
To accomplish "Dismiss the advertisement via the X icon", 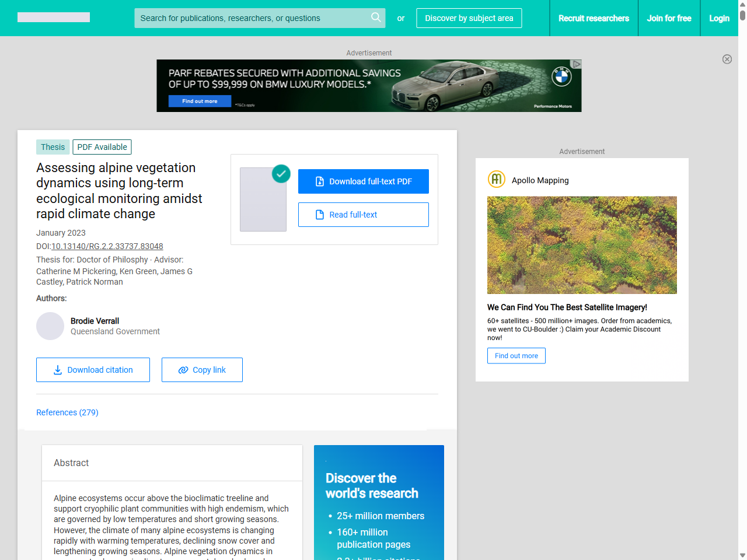I will point(727,59).
